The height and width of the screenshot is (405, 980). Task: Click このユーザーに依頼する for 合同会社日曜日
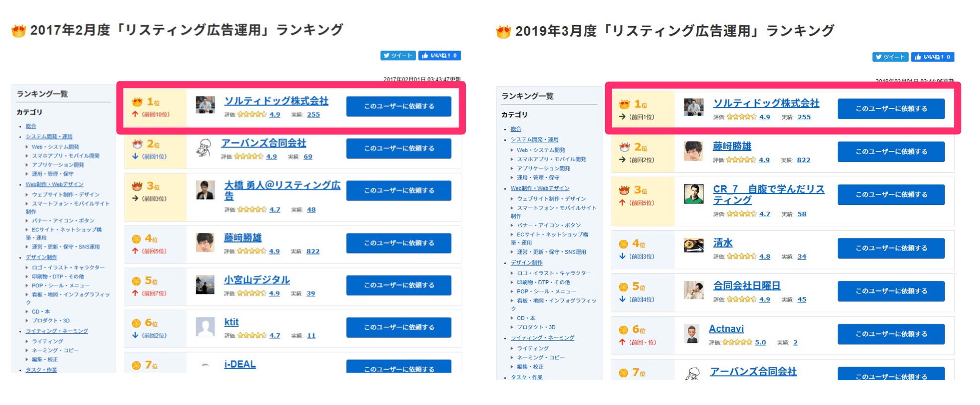coord(891,291)
